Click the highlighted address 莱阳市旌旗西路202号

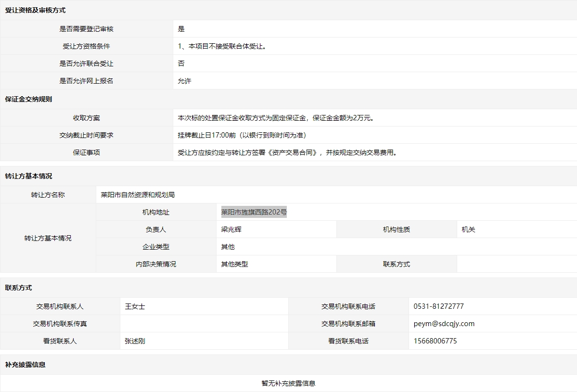(x=254, y=212)
